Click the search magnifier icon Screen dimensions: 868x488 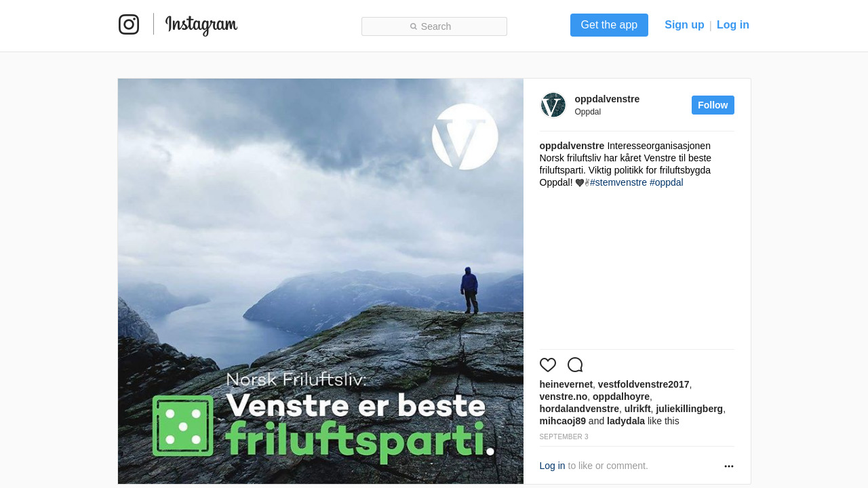click(414, 26)
